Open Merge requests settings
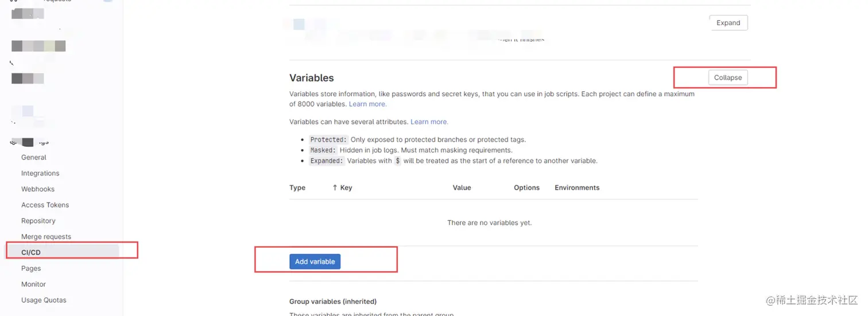Image resolution: width=868 pixels, height=316 pixels. click(46, 237)
